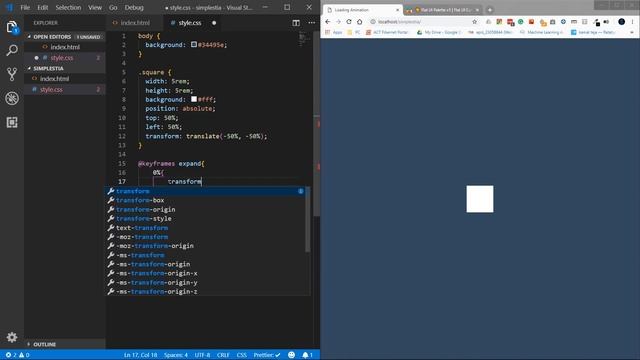The image size is (640, 360).
Task: Reload the page in Chrome
Action: pyautogui.click(x=349, y=22)
